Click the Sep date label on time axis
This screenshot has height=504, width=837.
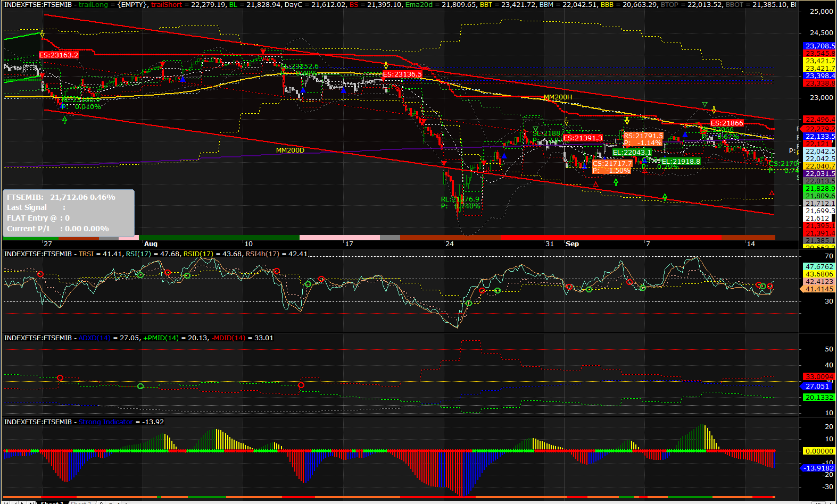(x=573, y=244)
